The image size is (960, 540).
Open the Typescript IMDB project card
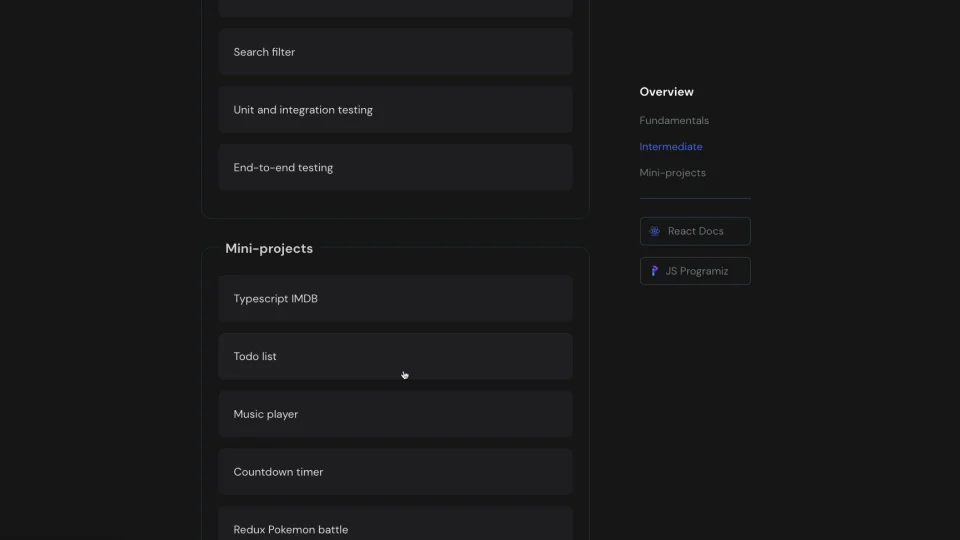tap(395, 298)
